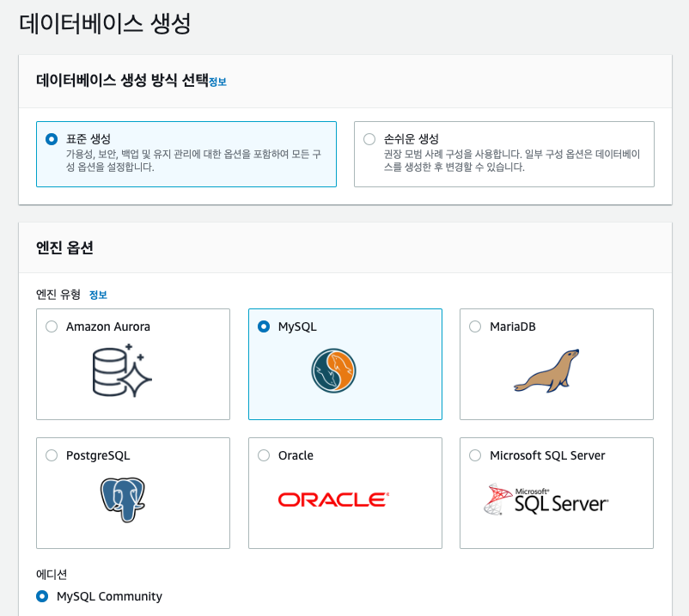Click the 손쉬운 생성 title text
The image size is (689, 616).
click(x=412, y=139)
